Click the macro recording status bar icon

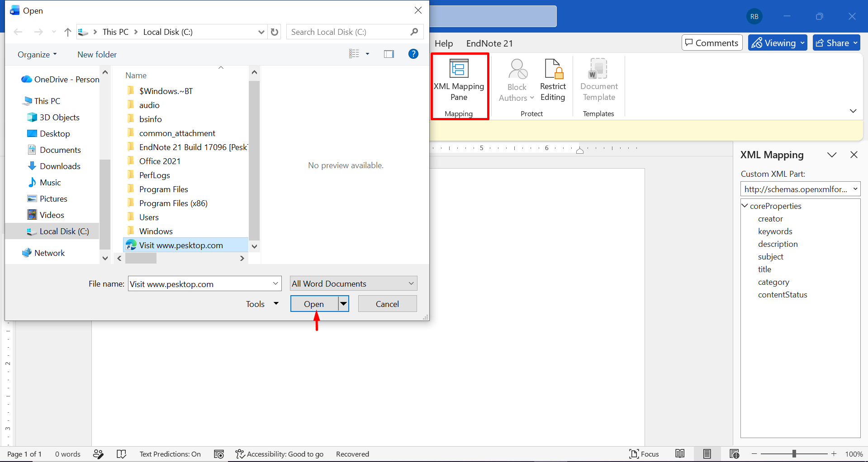click(219, 454)
